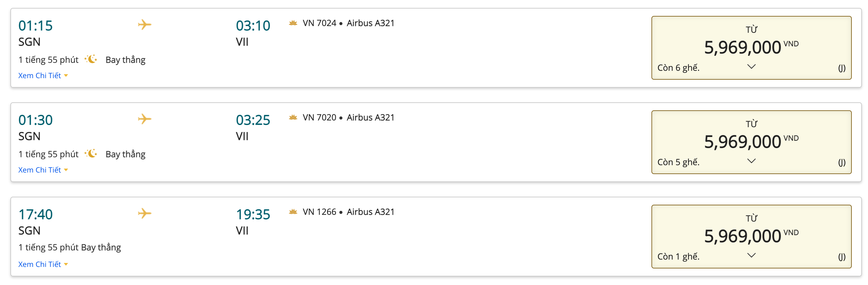Click the VN 1266 Airbus A321 flight label
The image size is (868, 285).
[x=348, y=212]
